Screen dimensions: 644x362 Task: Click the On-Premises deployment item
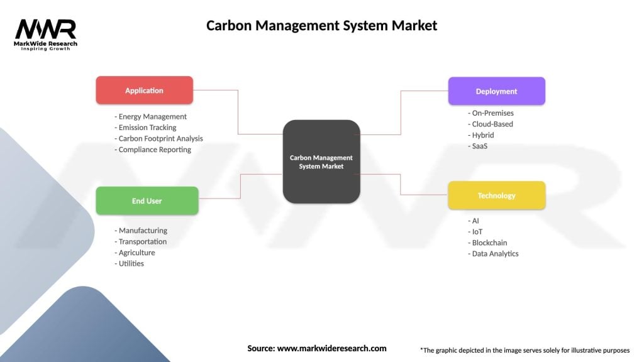tap(492, 113)
